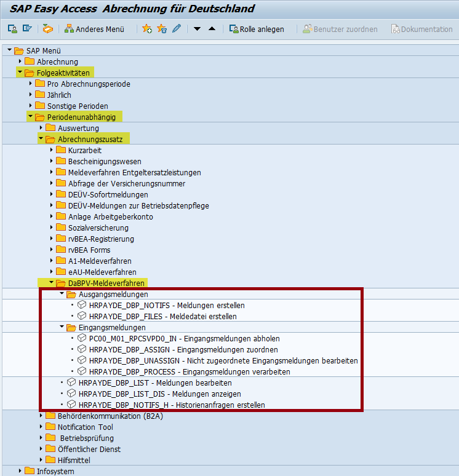Click the HRPAYDE_DBP_UNASSIGN transaction cube icon
This screenshot has height=476, width=459.
[82, 360]
